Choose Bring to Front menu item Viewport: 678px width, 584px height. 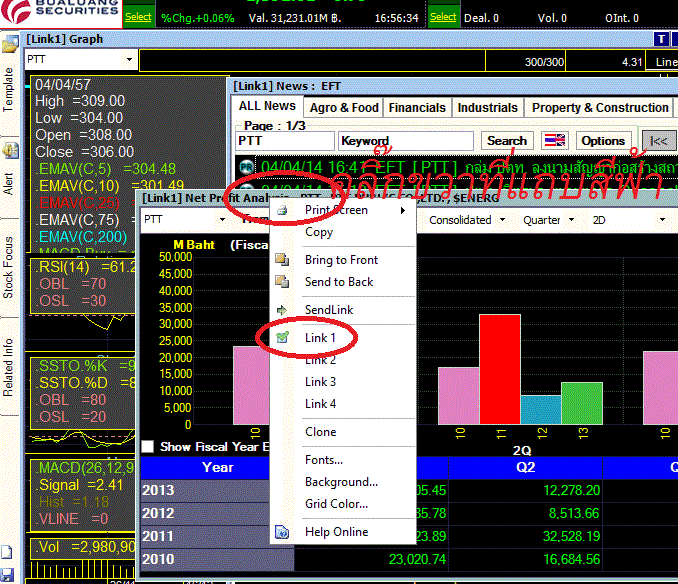tap(341, 260)
